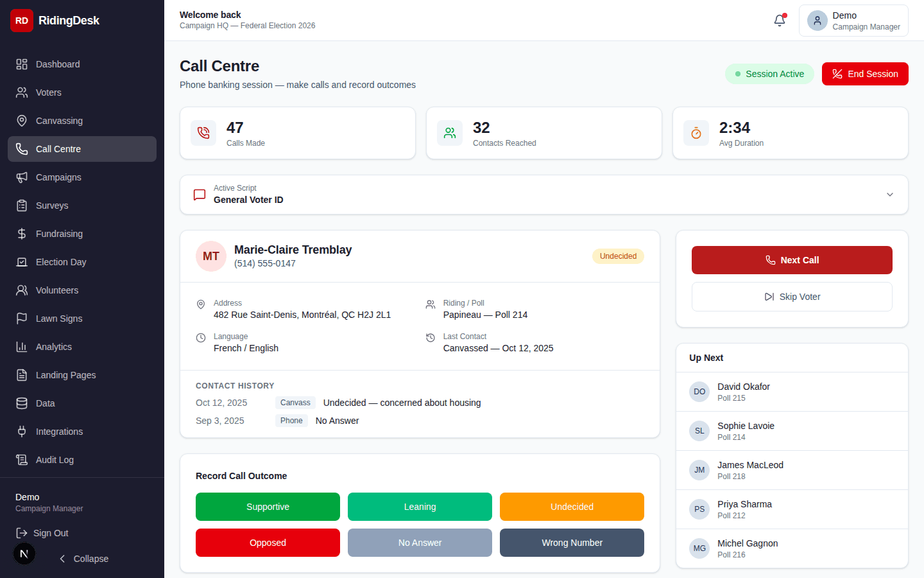This screenshot has width=924, height=578.
Task: Start the Next Call
Action: click(x=791, y=260)
